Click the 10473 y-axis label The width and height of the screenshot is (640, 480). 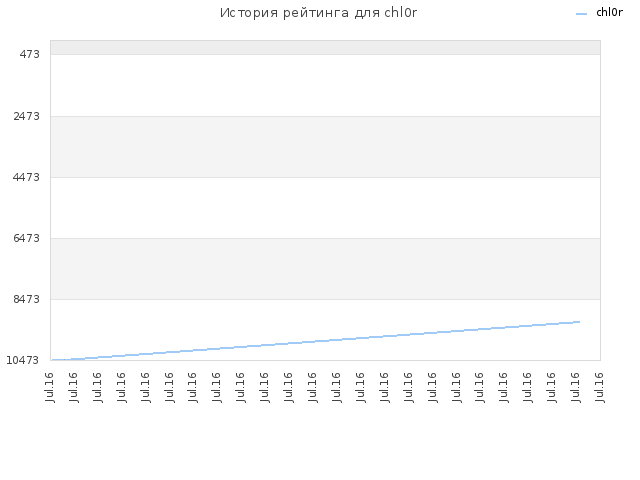[x=23, y=360]
